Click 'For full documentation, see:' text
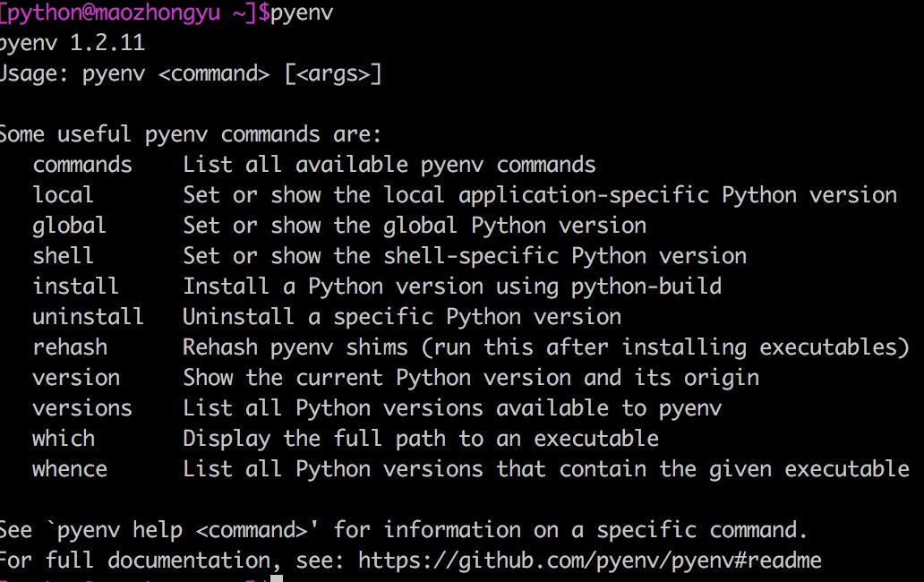Viewport: 924px width, 582px height. click(x=173, y=561)
